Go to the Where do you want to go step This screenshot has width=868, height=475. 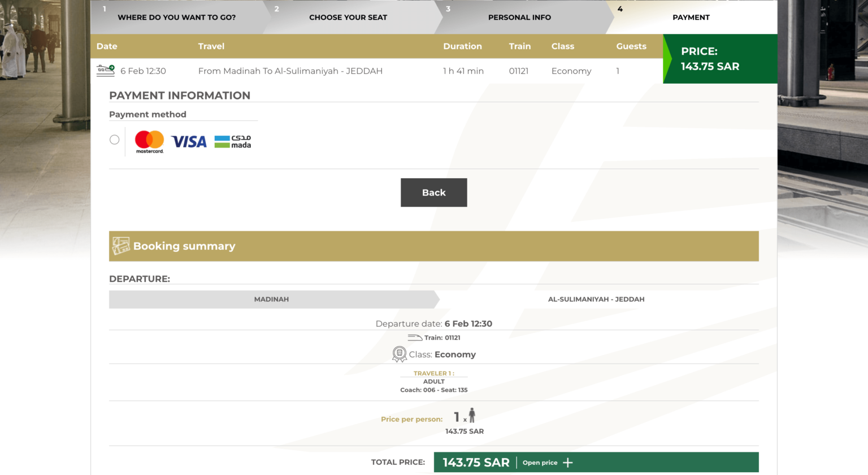pyautogui.click(x=176, y=18)
